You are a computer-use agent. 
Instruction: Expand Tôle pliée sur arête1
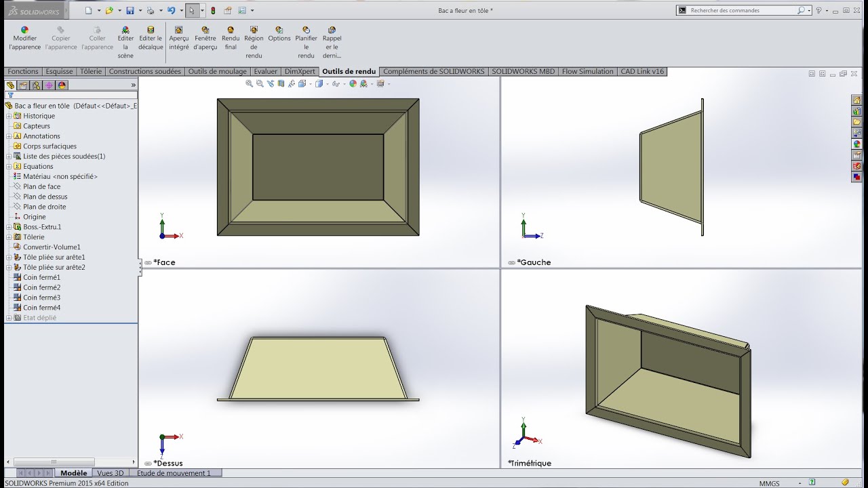point(9,258)
